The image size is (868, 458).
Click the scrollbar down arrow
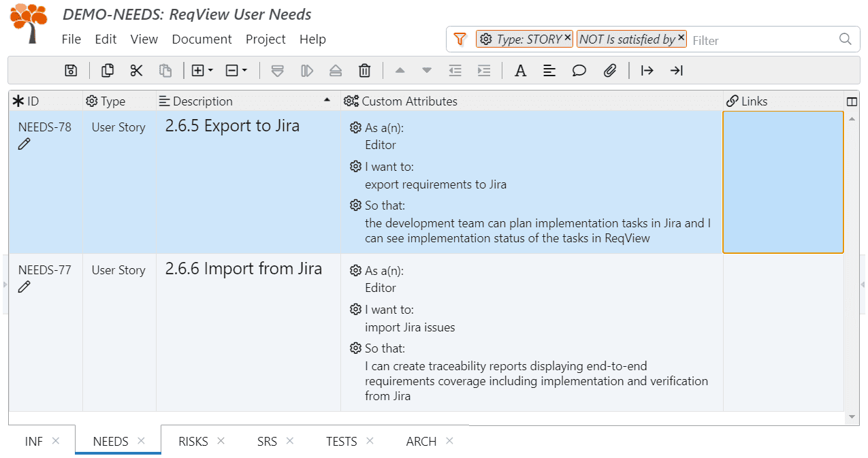pyautogui.click(x=852, y=416)
